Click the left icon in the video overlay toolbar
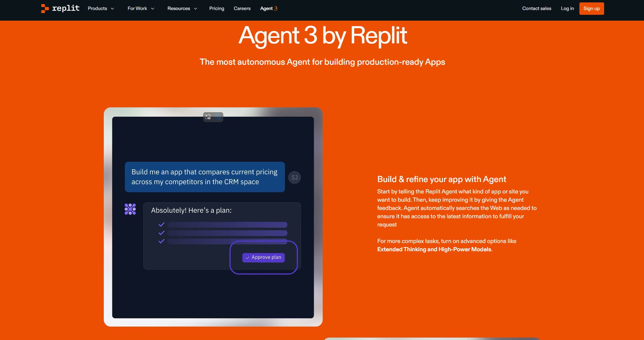This screenshot has width=644, height=340. coord(208,117)
